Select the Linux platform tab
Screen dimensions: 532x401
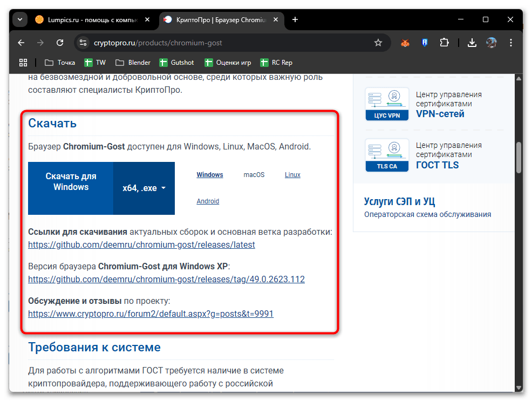(292, 175)
